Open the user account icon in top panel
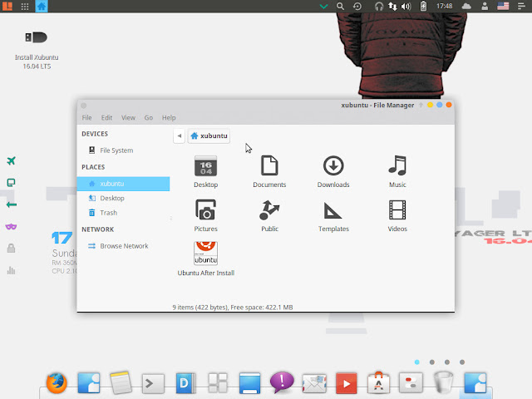This screenshot has width=532, height=399. pos(485,6)
